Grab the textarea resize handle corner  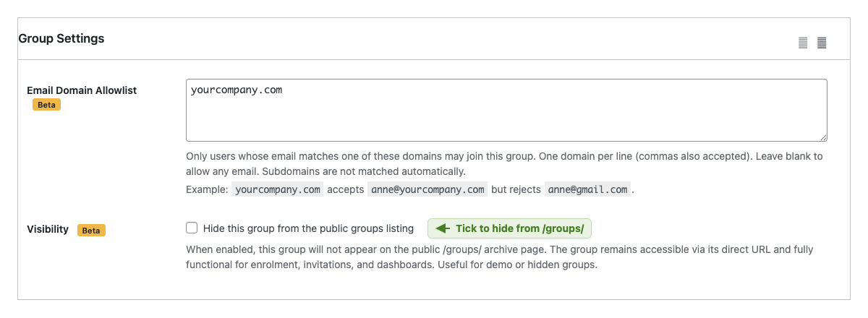(x=824, y=137)
